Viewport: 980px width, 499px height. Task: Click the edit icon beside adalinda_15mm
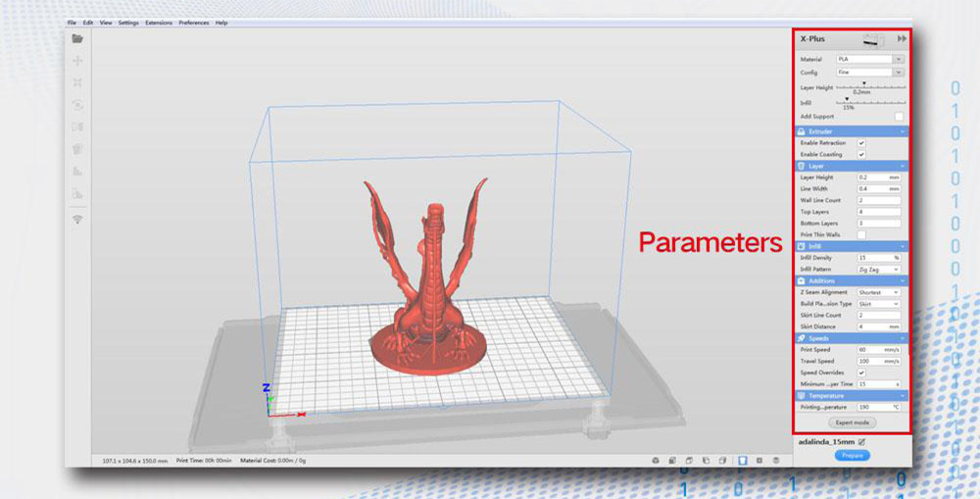pyautogui.click(x=861, y=442)
